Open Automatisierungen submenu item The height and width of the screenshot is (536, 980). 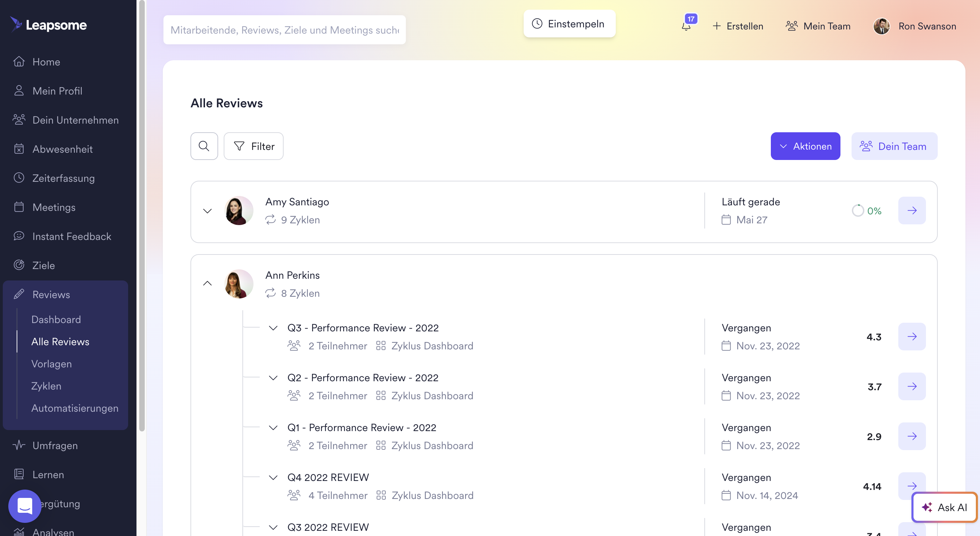click(75, 408)
